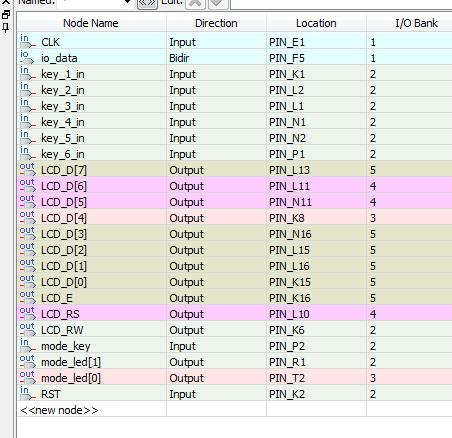Click the mode_led[0] output pin icon
Screen dimensions: 452x438
click(27, 378)
